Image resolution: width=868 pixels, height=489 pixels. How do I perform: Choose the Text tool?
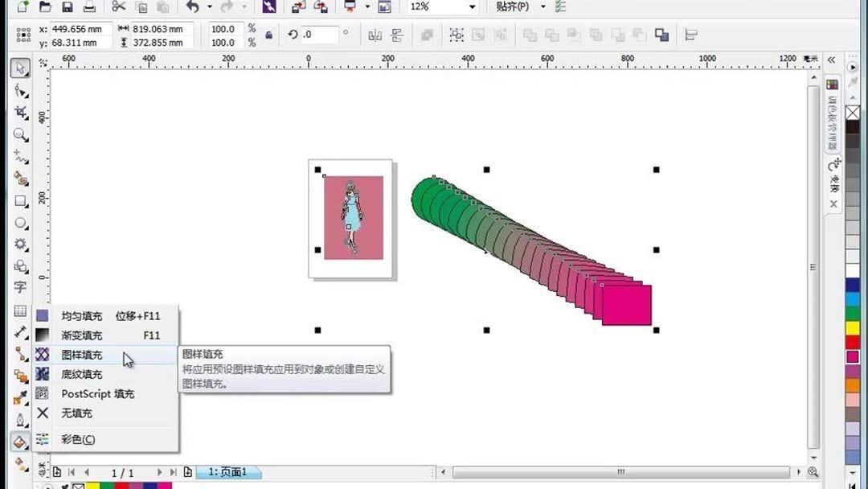point(20,288)
